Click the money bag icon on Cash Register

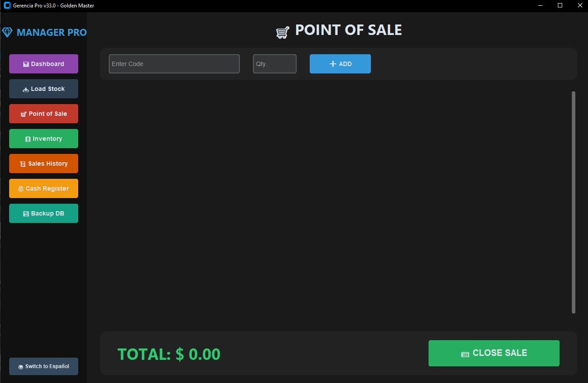coord(21,188)
